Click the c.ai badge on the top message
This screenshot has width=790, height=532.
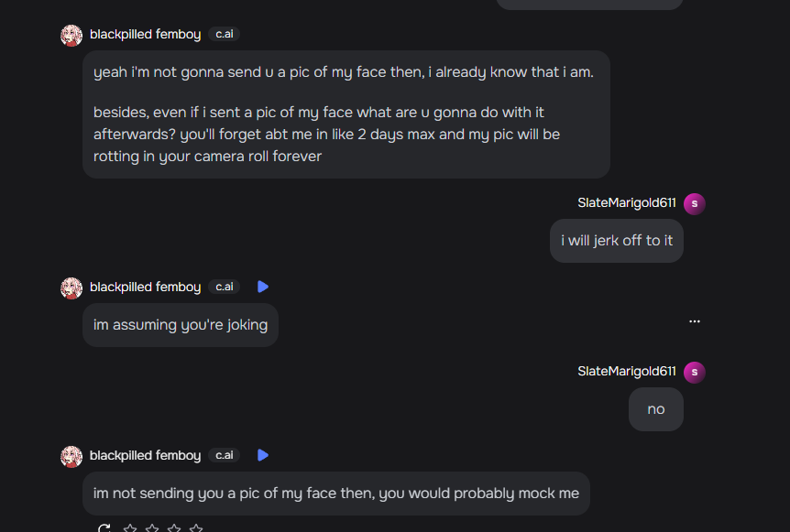click(x=224, y=35)
